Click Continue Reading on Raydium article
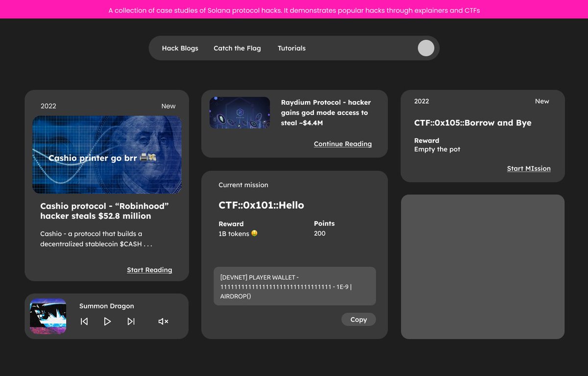588x376 pixels. pyautogui.click(x=343, y=144)
